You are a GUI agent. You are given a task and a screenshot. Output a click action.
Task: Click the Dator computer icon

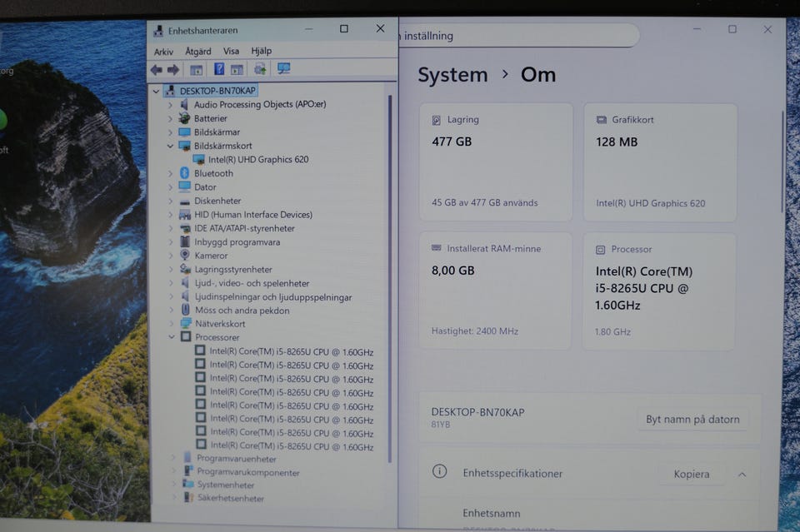point(185,186)
